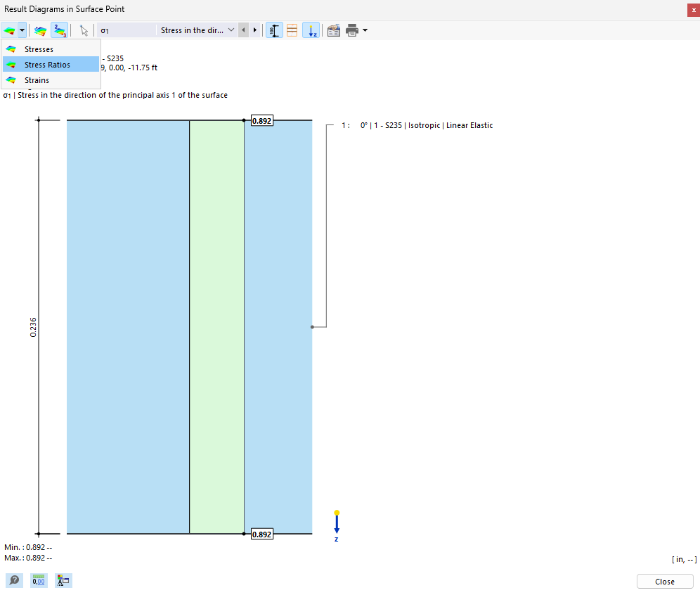Toggle the colored results display button
The height and width of the screenshot is (595, 700).
(11, 30)
